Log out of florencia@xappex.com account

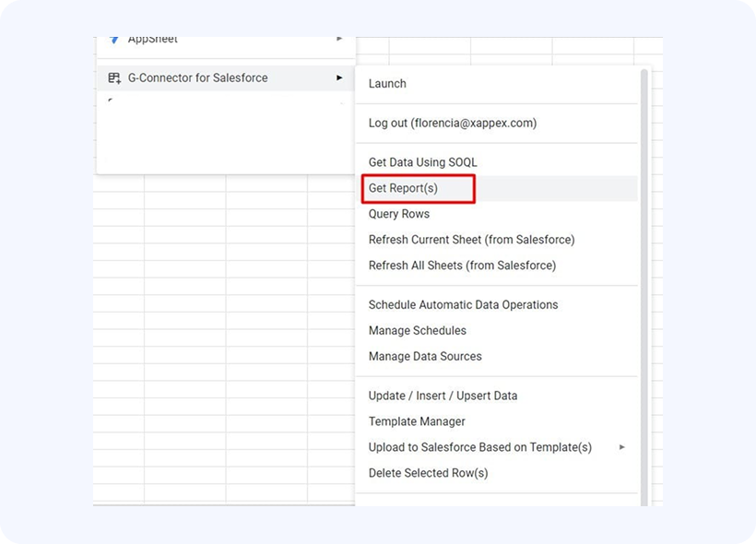pyautogui.click(x=452, y=123)
